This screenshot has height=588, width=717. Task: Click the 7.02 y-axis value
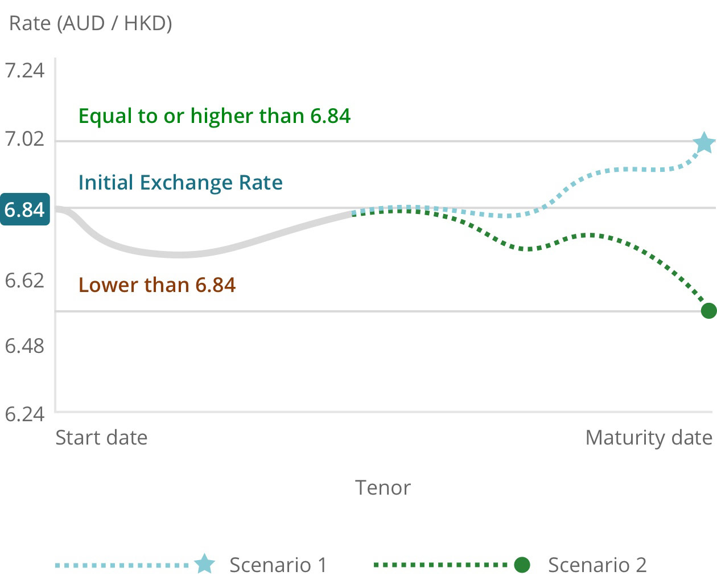pos(24,139)
